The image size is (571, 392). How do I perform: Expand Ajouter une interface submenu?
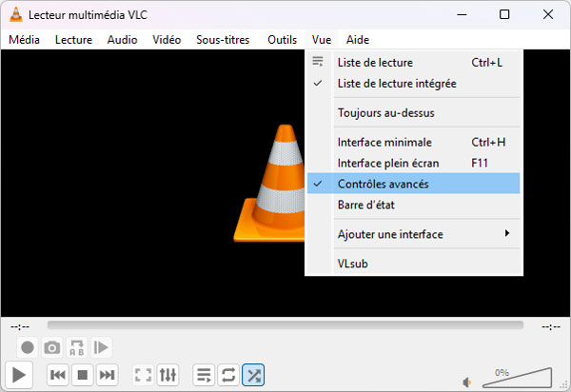coord(413,234)
